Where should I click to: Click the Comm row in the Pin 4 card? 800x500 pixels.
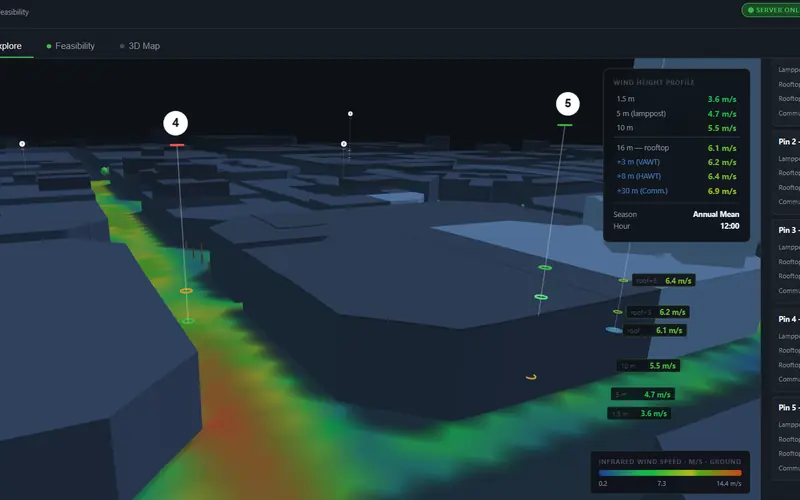click(789, 380)
